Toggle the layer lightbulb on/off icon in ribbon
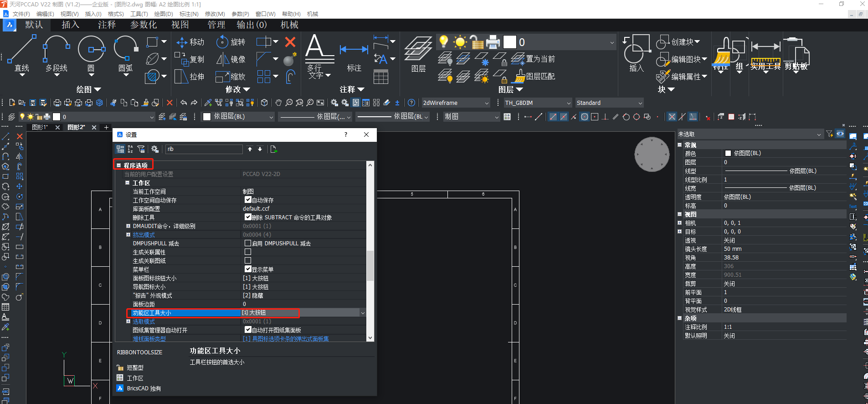Viewport: 868px width, 404px height. click(x=443, y=42)
